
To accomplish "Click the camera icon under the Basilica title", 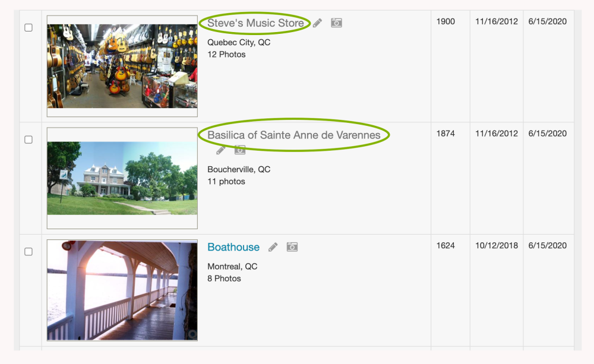I will (239, 150).
